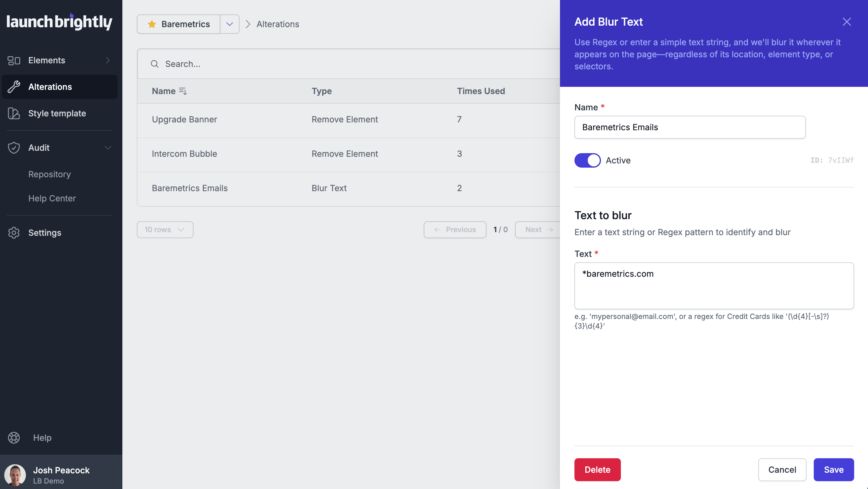
Task: Go to the Next page
Action: pos(538,229)
